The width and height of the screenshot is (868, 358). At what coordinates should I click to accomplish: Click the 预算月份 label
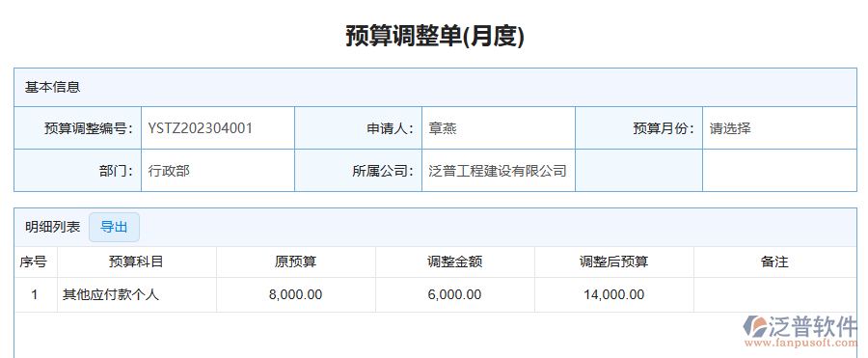click(665, 128)
